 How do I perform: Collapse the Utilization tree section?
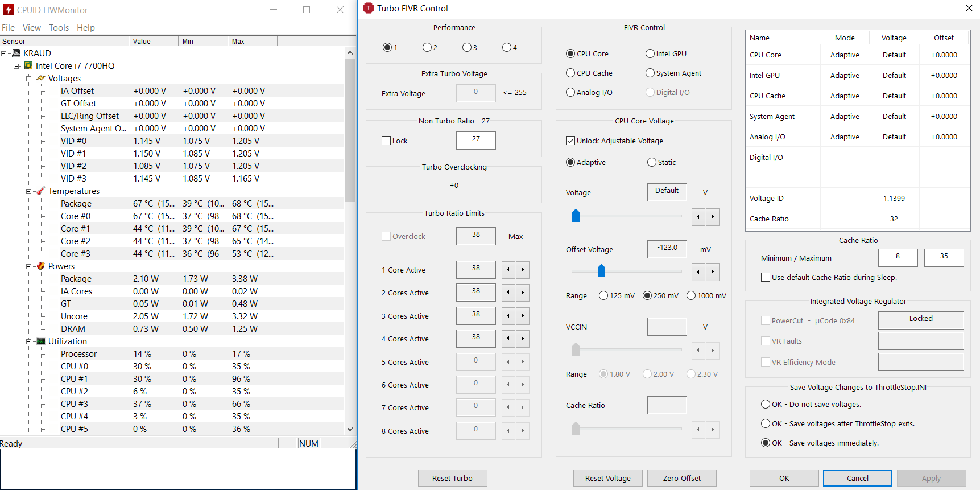coord(28,341)
